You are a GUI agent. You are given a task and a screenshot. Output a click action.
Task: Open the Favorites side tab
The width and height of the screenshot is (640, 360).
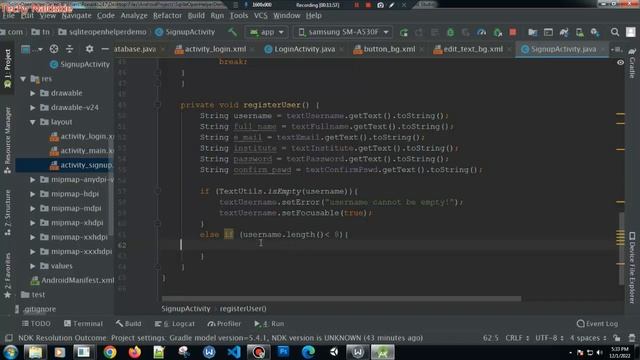[7, 276]
